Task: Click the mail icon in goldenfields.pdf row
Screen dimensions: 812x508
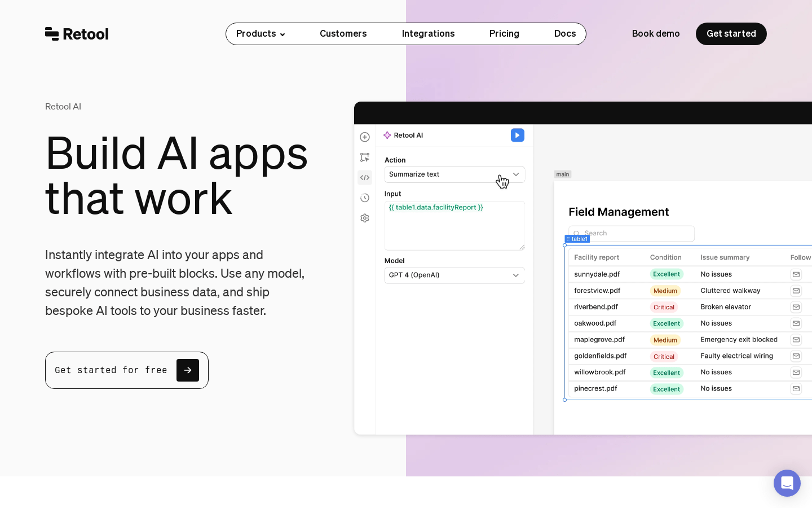Action: [796, 356]
